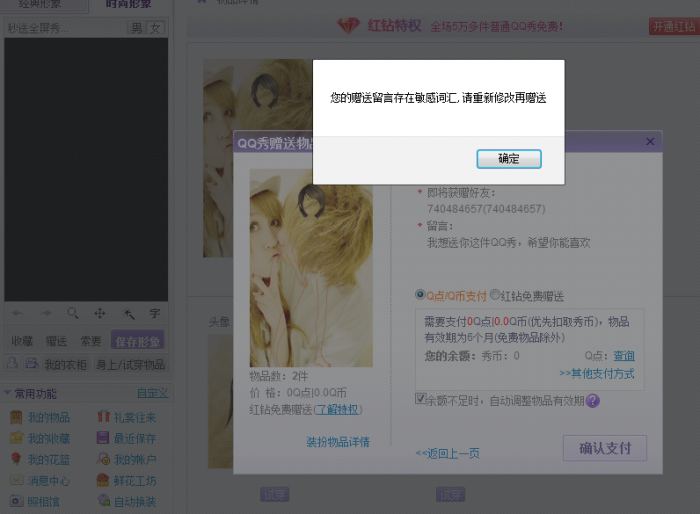This screenshot has height=514, width=700.
Task: Click the 照相馆 camera icon
Action: [x=17, y=501]
